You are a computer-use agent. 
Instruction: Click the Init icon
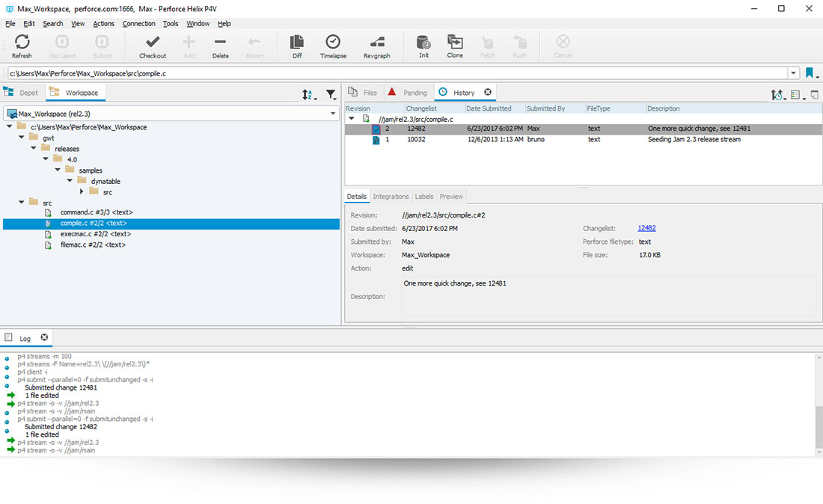coord(423,46)
